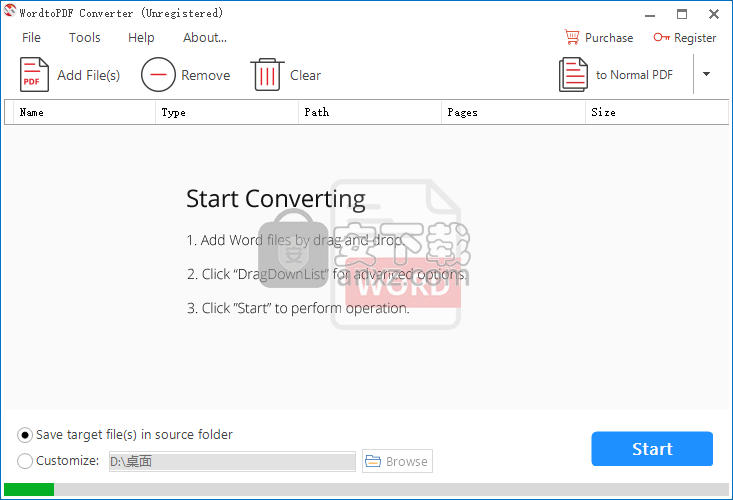Image resolution: width=733 pixels, height=500 pixels.
Task: Click the output path field D:\桌面
Action: [x=232, y=461]
